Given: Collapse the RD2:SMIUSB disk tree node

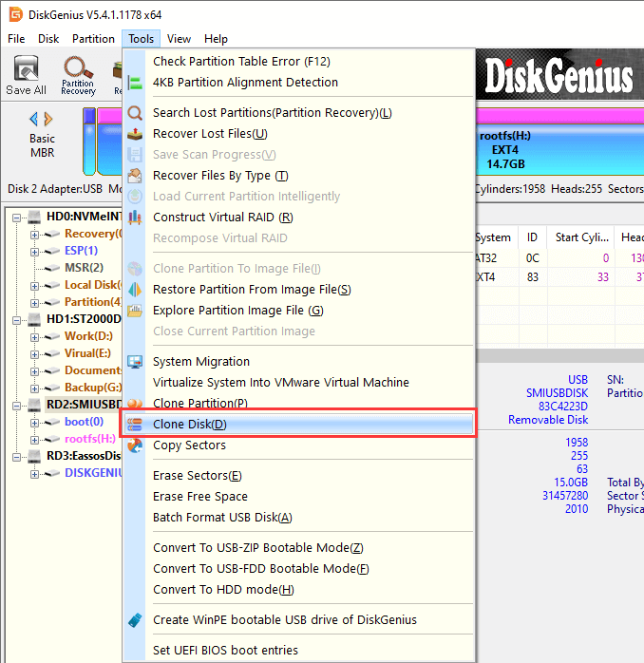Looking at the screenshot, I should tap(19, 404).
